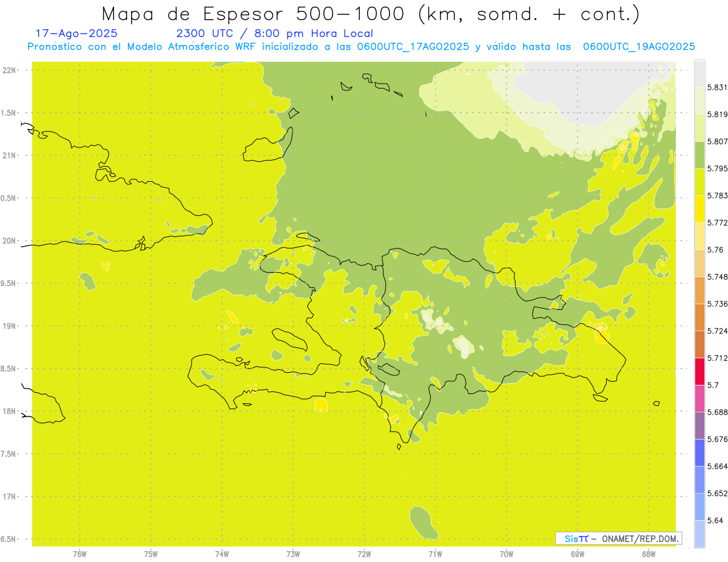Image resolution: width=728 pixels, height=562 pixels.
Task: Click the time label '2300 UTC / 8:00 pm Hora Local'
Action: coord(274,34)
